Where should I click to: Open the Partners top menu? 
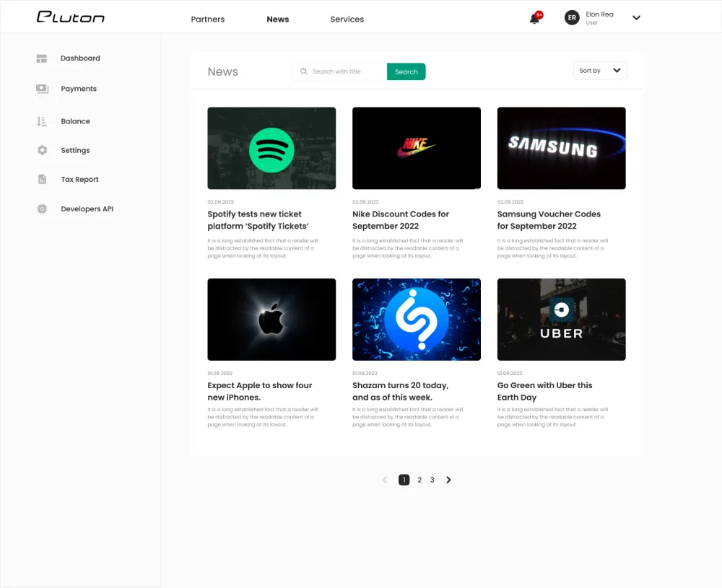[x=208, y=19]
